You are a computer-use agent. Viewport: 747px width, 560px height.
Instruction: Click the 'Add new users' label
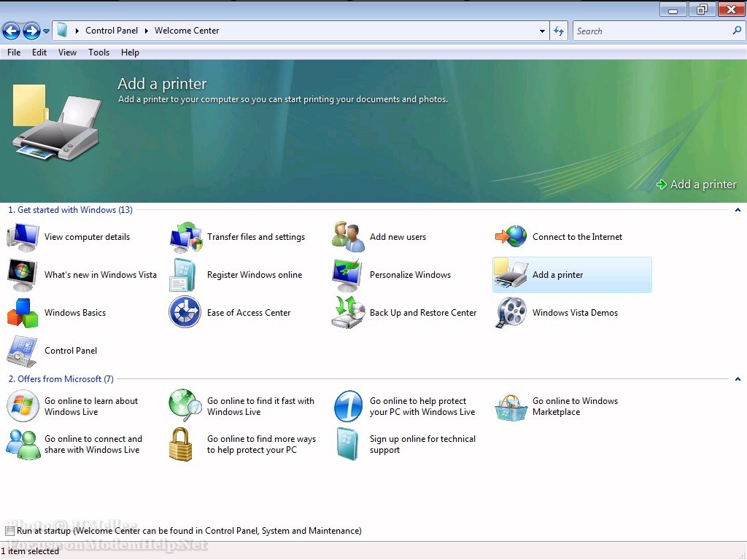click(x=398, y=237)
